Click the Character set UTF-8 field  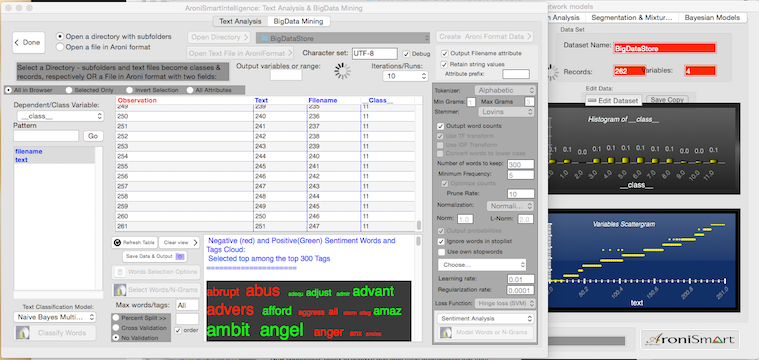(375, 53)
